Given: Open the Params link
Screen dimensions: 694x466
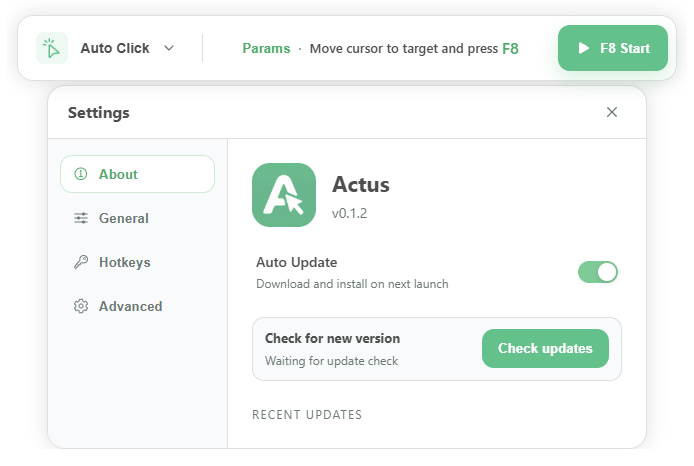Looking at the screenshot, I should (x=266, y=48).
